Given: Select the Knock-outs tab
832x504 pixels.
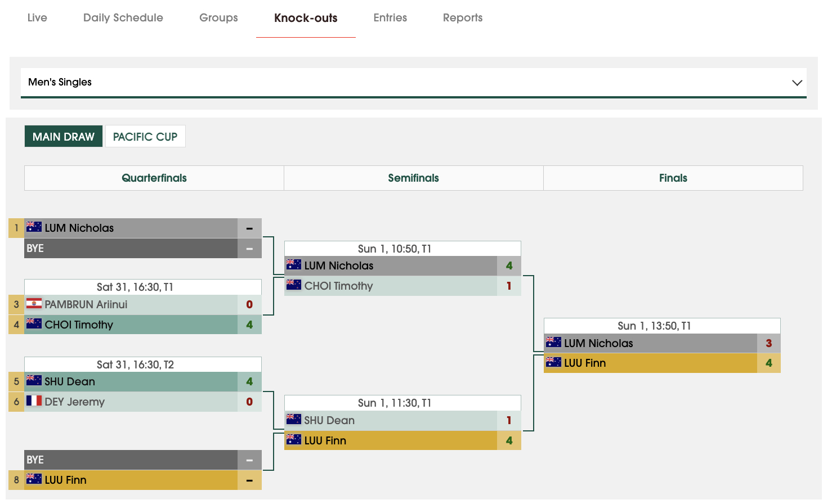Looking at the screenshot, I should tap(306, 17).
